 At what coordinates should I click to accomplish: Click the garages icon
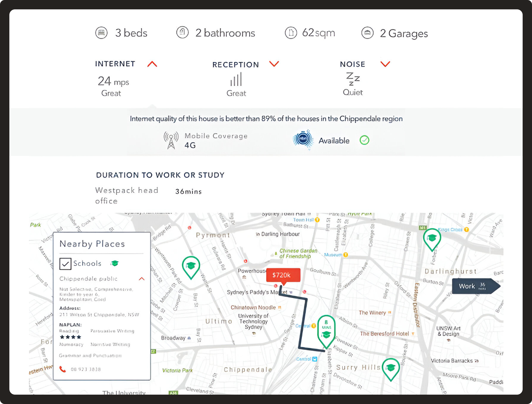click(x=367, y=33)
